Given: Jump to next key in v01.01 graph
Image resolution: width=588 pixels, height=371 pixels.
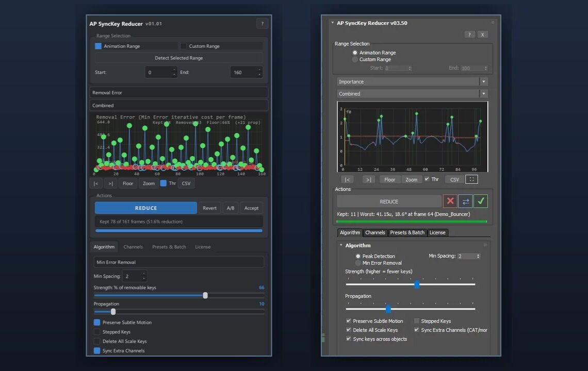Looking at the screenshot, I should pos(110,183).
